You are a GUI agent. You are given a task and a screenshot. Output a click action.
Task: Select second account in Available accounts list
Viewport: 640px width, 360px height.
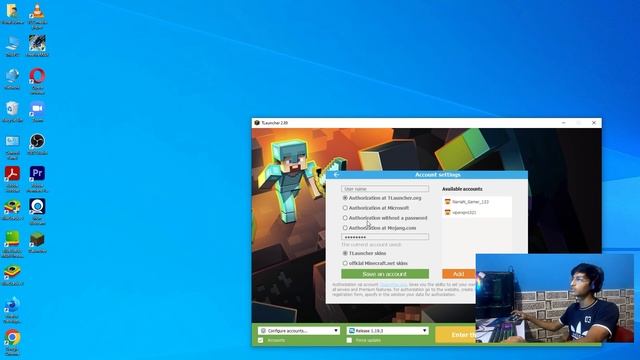click(x=477, y=212)
